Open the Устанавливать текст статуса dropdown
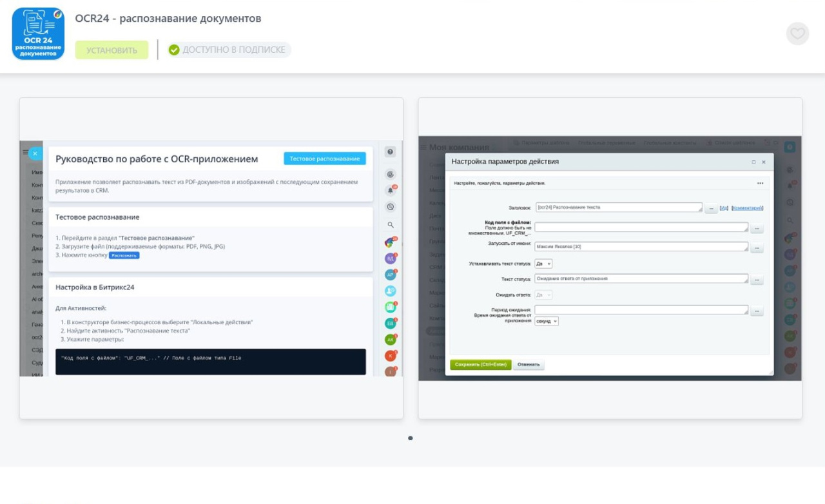The width and height of the screenshot is (825, 504). pyautogui.click(x=543, y=264)
